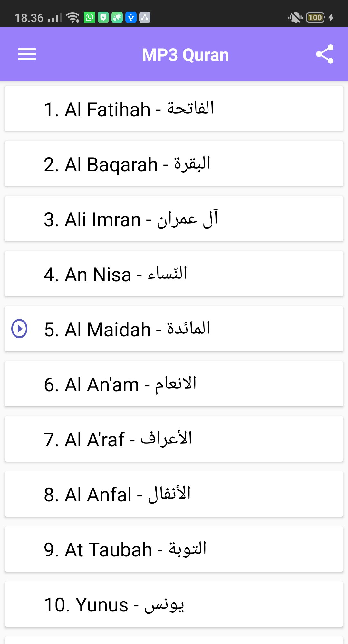Screen dimensions: 348x644
Task: Tap the blue USB notification icon
Action: coord(131,17)
